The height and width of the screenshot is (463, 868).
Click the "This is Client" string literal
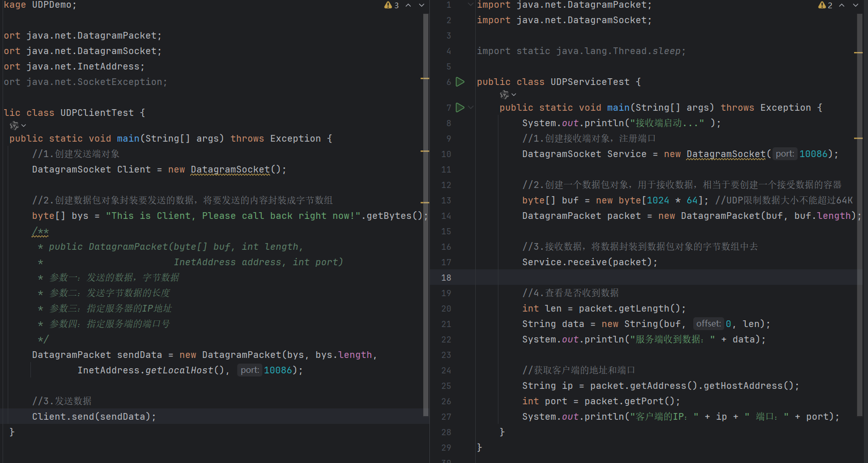[233, 216]
